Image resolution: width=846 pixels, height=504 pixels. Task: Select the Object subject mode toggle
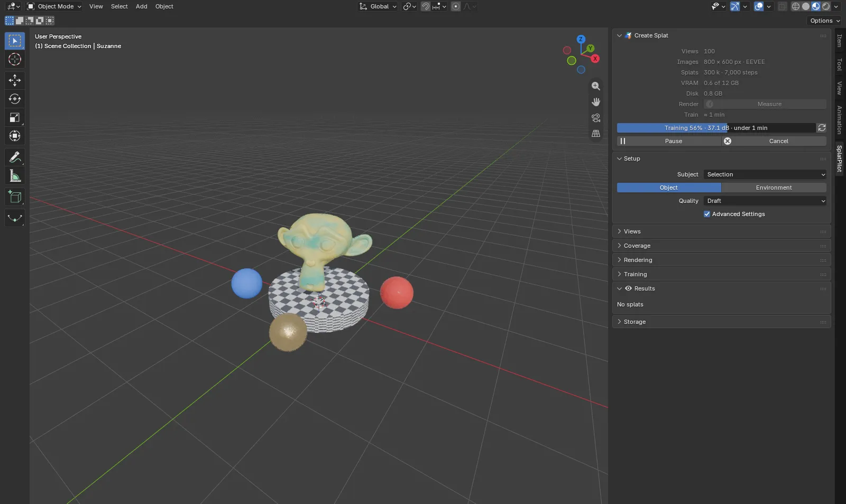click(x=669, y=188)
